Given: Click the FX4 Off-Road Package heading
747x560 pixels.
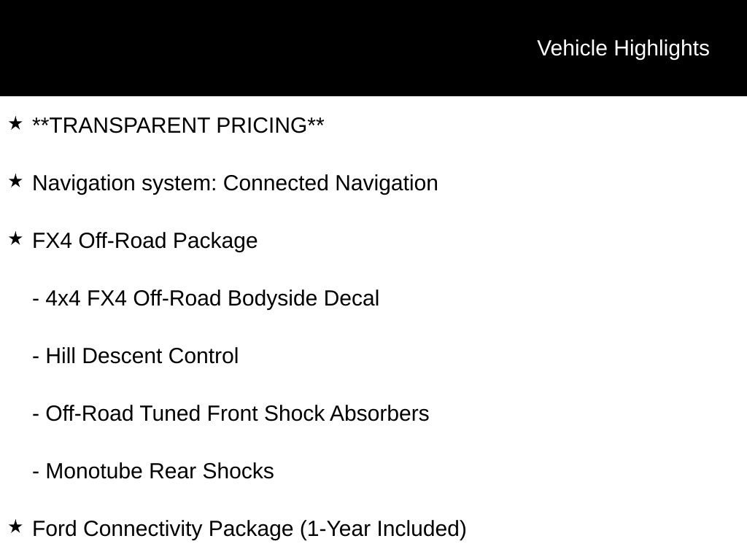Looking at the screenshot, I should coord(145,241).
